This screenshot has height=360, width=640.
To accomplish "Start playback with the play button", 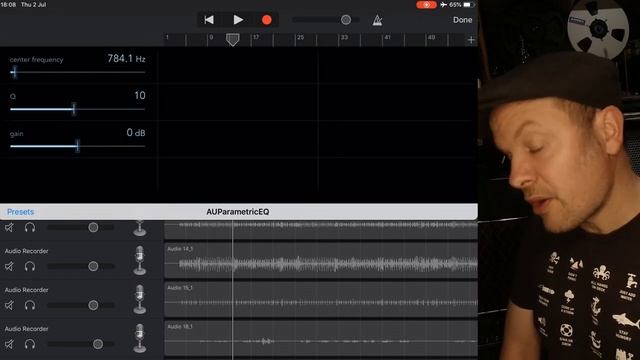I will (238, 20).
